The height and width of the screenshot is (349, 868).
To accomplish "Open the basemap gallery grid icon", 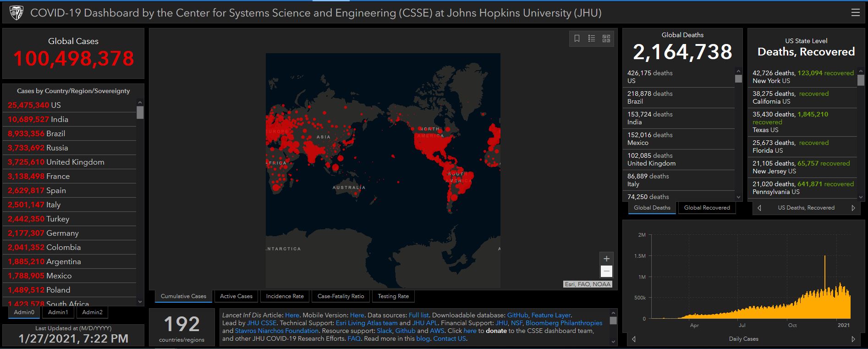I will pos(606,39).
